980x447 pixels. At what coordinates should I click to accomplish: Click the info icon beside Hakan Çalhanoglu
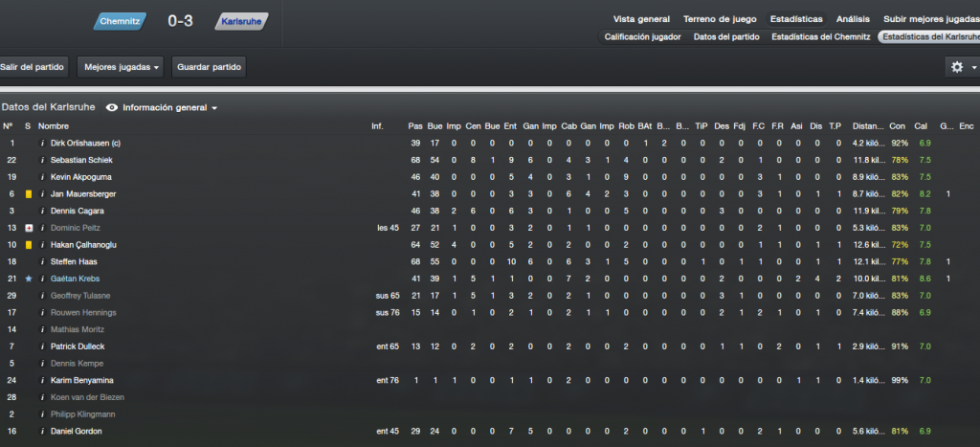tap(42, 245)
